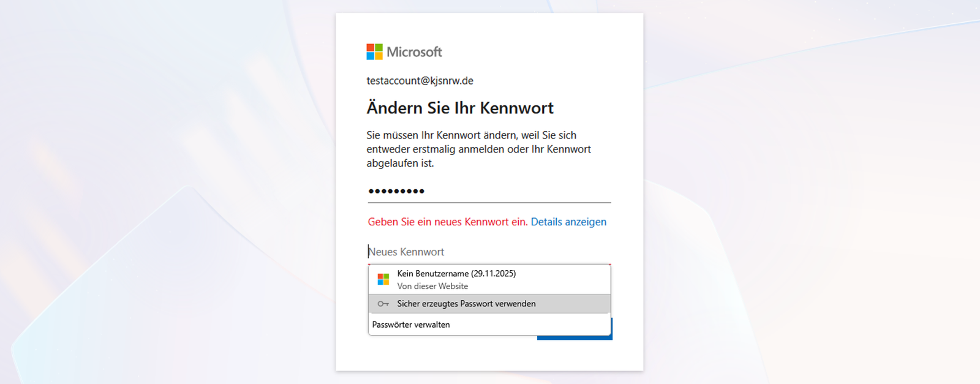Open the 'Details anzeigen' link
This screenshot has width=980, height=384.
[x=568, y=222]
